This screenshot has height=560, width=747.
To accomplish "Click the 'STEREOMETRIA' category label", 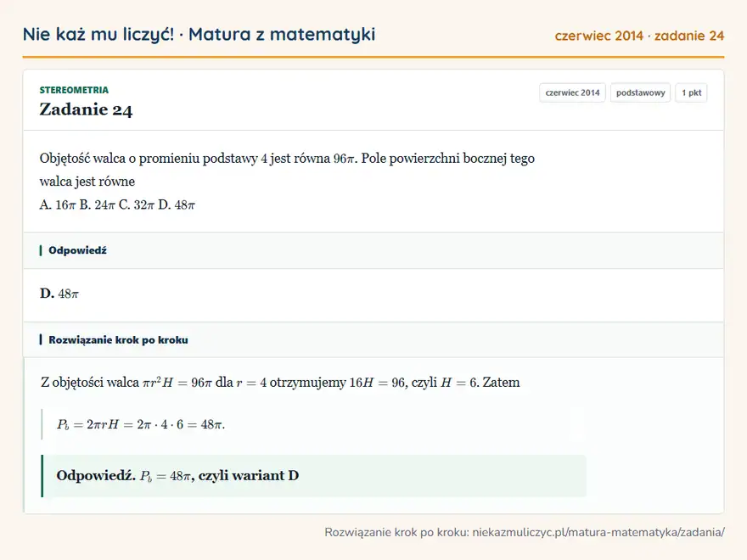I will [x=74, y=90].
